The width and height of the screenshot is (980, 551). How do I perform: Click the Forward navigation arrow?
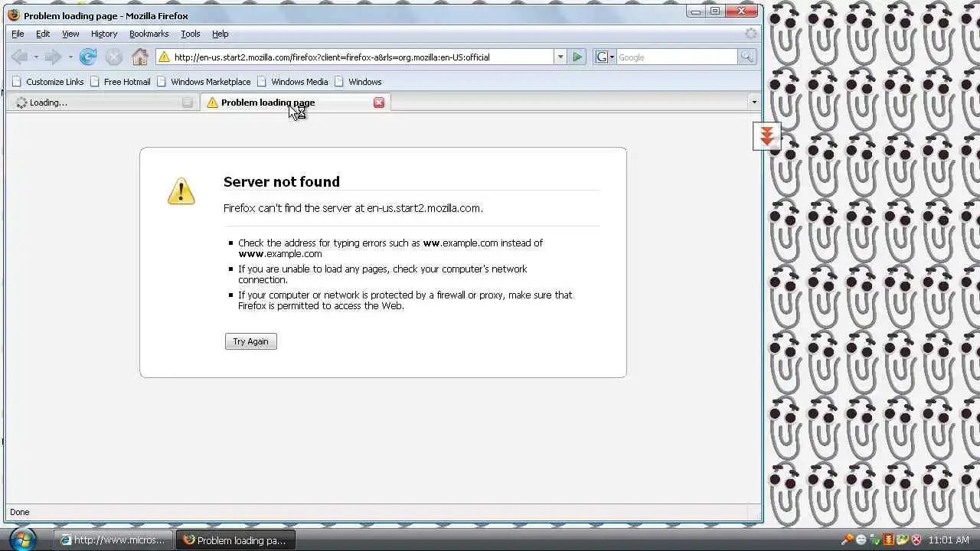tap(53, 57)
